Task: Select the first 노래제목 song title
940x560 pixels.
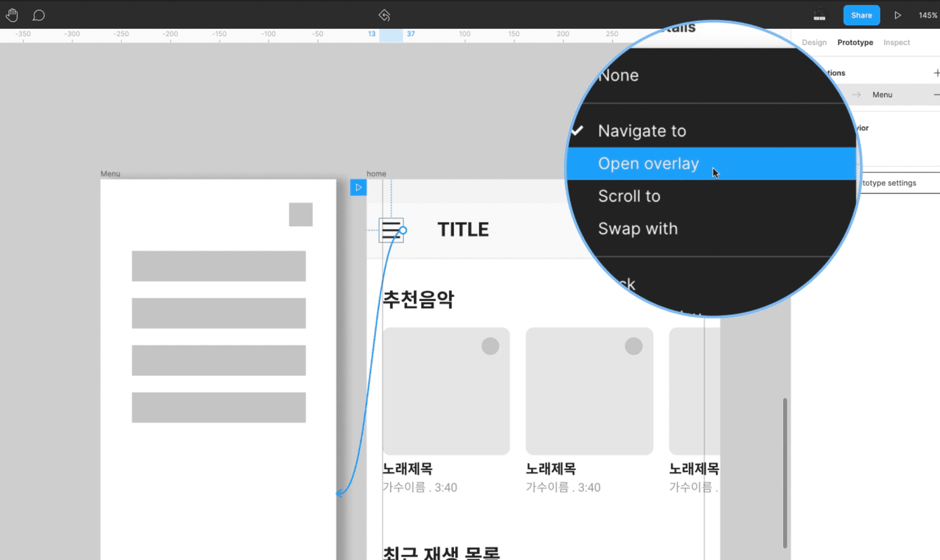Action: tap(408, 469)
